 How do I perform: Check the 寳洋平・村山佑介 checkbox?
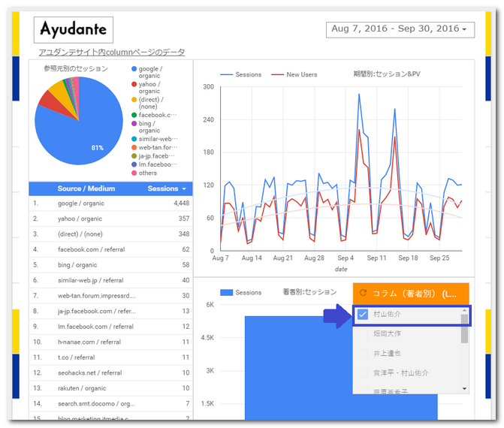coord(363,373)
